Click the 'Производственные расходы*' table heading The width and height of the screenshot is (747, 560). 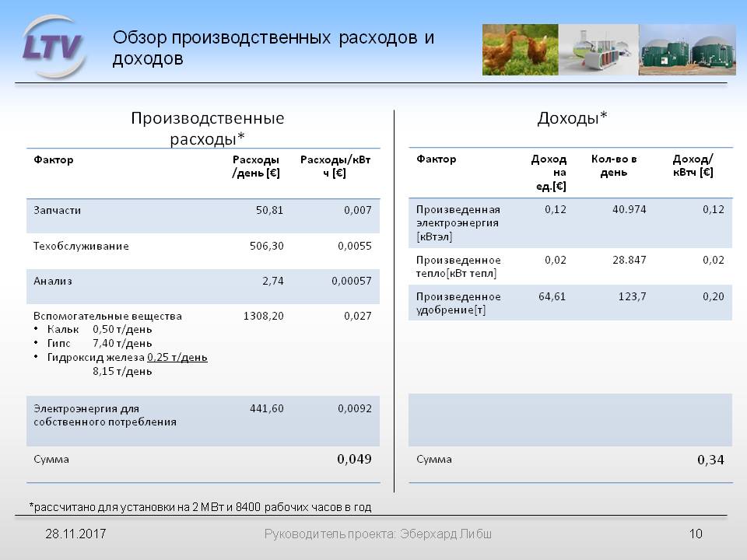pos(207,128)
